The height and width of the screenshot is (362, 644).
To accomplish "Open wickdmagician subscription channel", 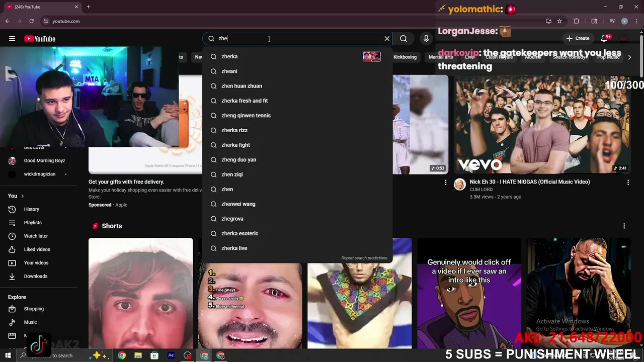I will point(39,174).
